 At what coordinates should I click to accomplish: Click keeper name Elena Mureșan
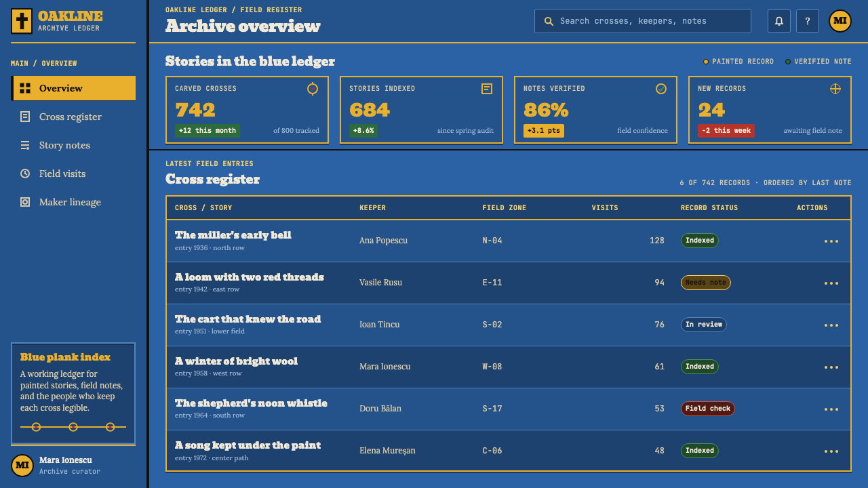(x=387, y=451)
